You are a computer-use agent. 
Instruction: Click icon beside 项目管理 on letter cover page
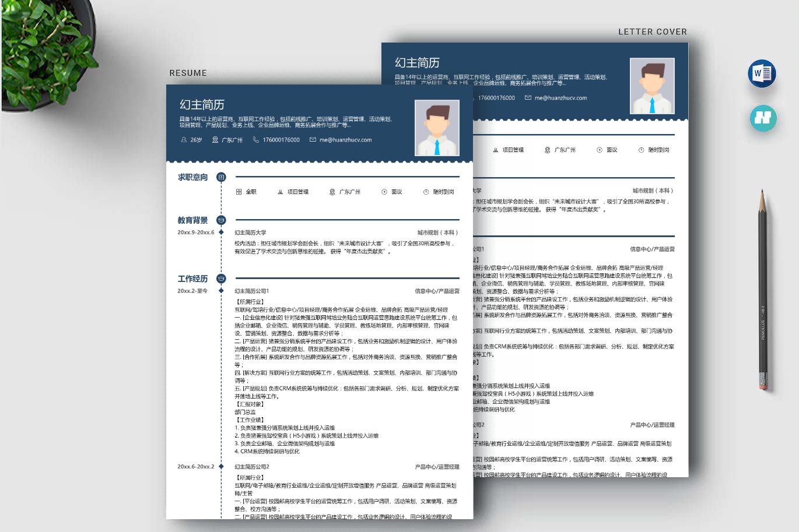(x=496, y=150)
